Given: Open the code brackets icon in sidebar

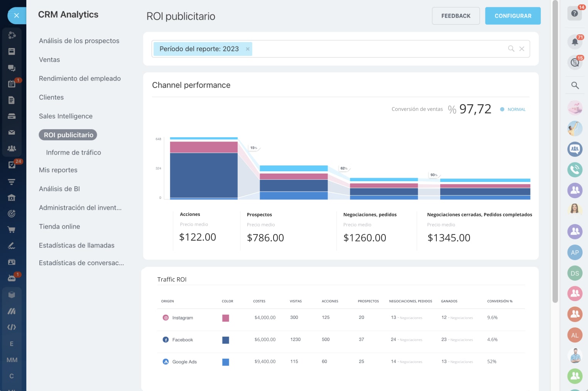Looking at the screenshot, I should tap(12, 327).
